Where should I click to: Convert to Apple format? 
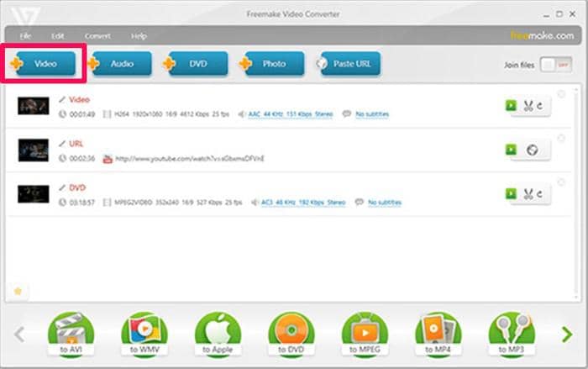pyautogui.click(x=218, y=334)
